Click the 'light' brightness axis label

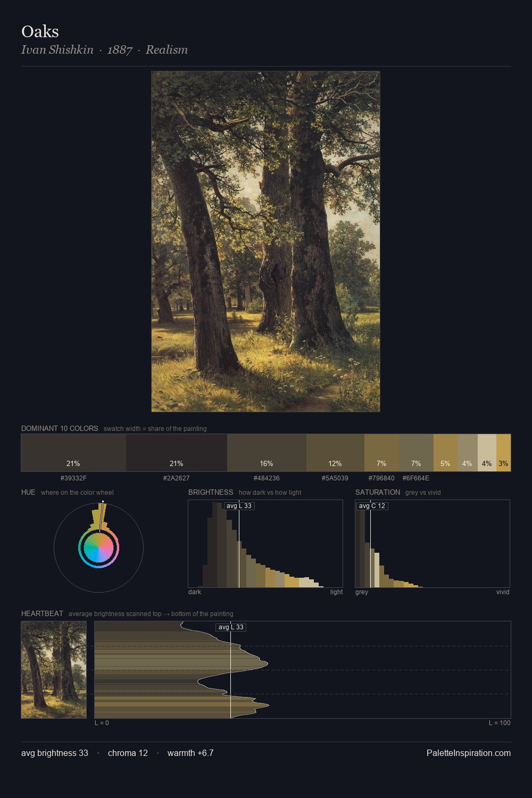point(336,592)
